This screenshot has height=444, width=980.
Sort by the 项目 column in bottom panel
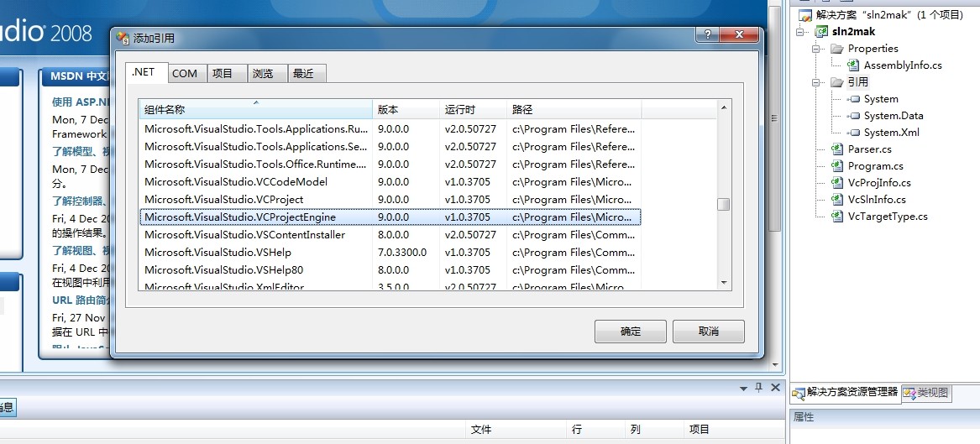tap(734, 430)
